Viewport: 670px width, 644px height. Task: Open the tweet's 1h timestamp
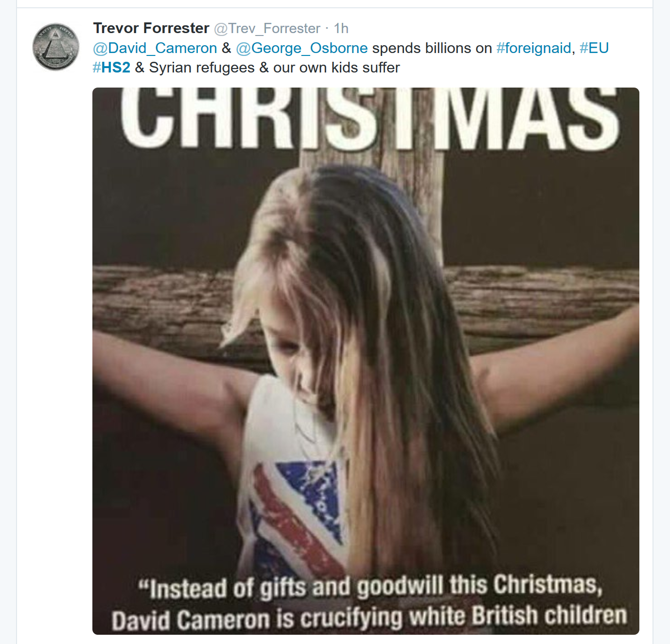point(341,29)
